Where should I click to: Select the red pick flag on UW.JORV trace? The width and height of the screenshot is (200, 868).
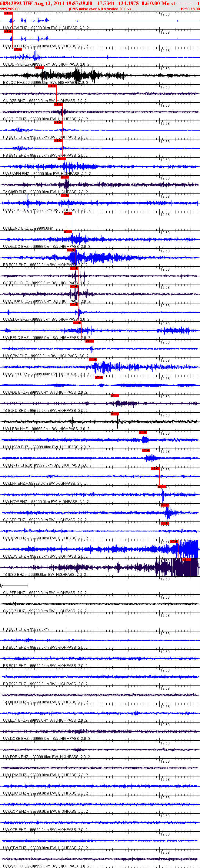18,49
